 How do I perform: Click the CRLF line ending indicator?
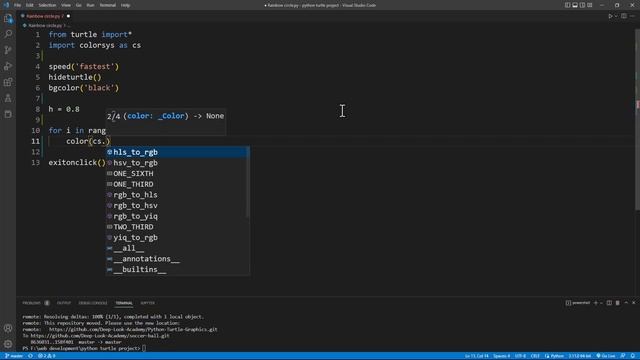[535, 356]
